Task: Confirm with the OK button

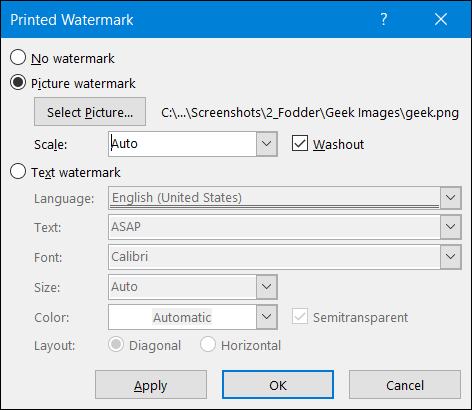Action: 278,385
